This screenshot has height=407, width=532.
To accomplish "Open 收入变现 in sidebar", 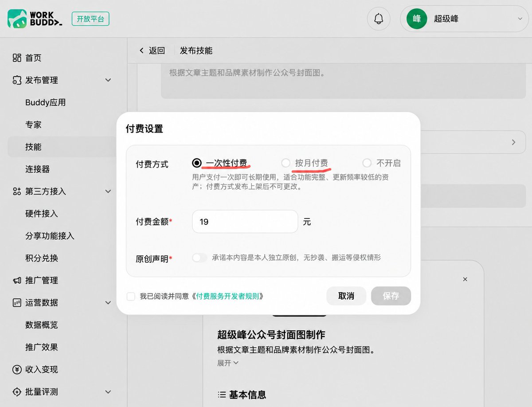I will [42, 370].
